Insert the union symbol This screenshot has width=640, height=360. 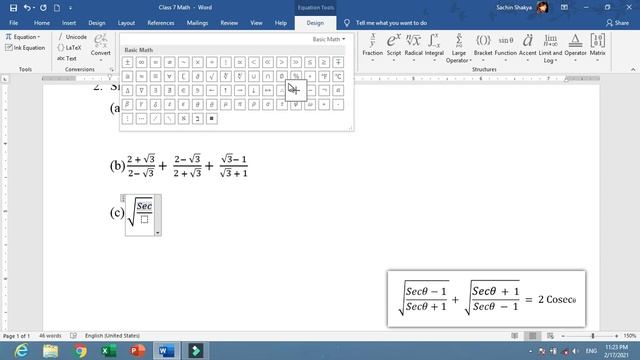253,76
